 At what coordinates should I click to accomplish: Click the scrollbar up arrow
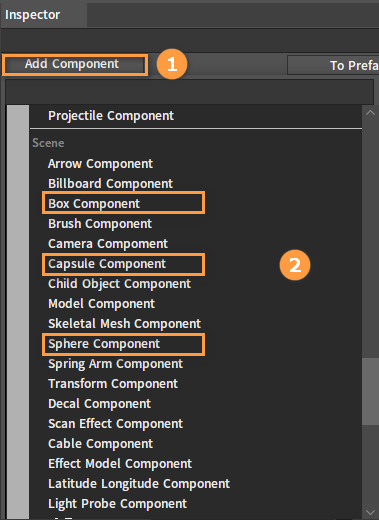coord(370,113)
